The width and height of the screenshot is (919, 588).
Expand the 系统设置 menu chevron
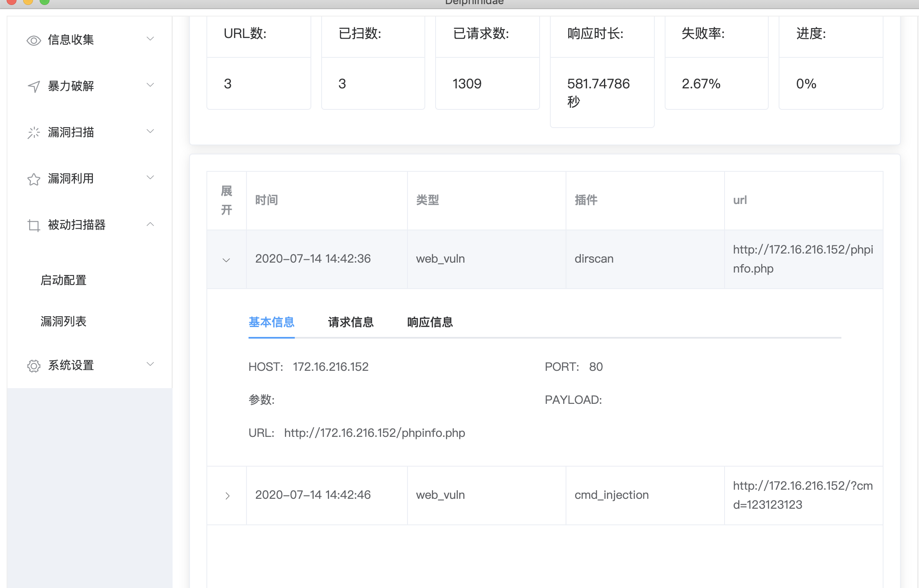point(150,364)
